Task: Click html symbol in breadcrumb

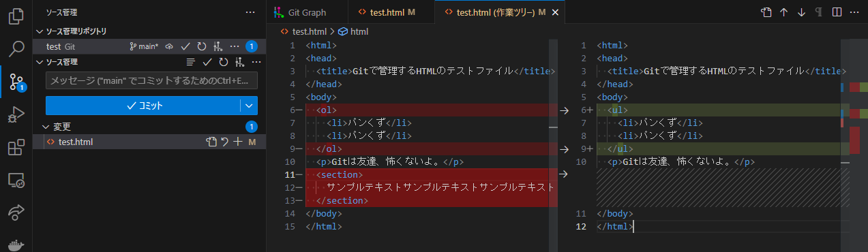Action: click(x=353, y=31)
